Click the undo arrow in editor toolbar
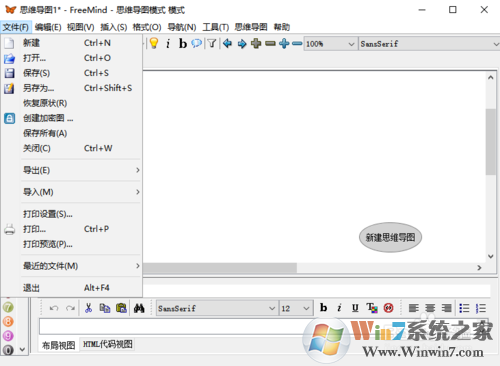This screenshot has width=500, height=366. 54,308
